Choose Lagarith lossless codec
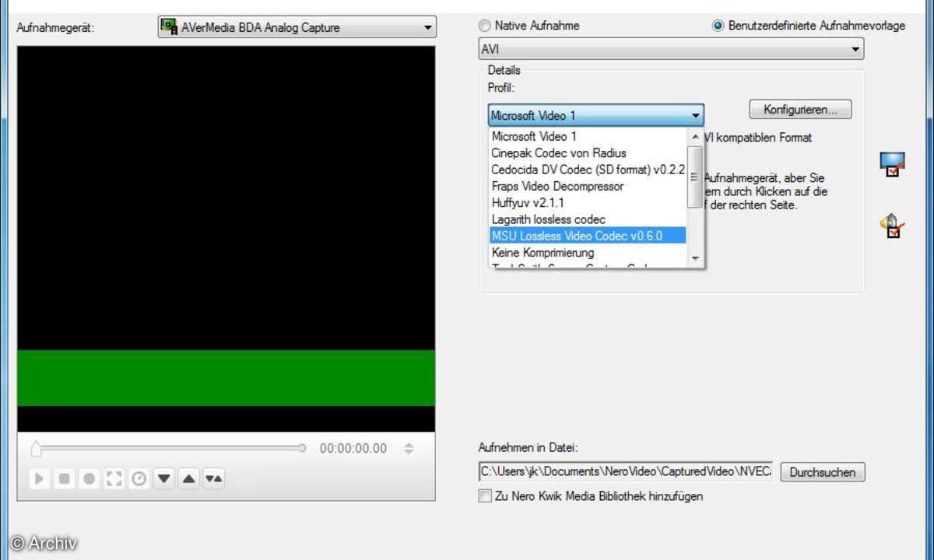934x560 pixels. click(588, 219)
